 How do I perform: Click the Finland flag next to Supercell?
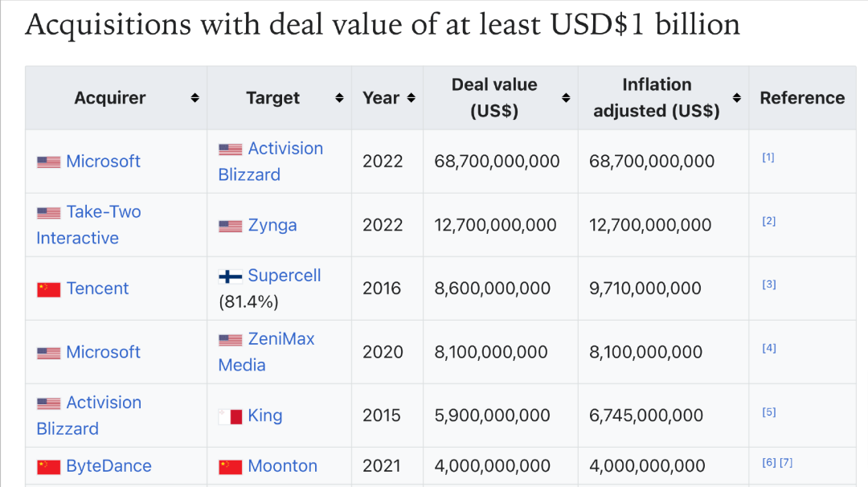(x=230, y=276)
